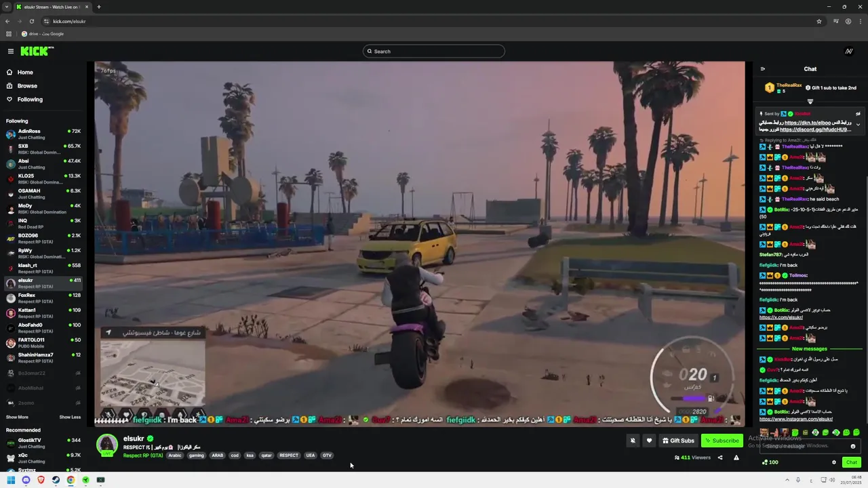Screen dimensions: 868x488
Task: Click the 100 channel points icon
Action: (765, 462)
